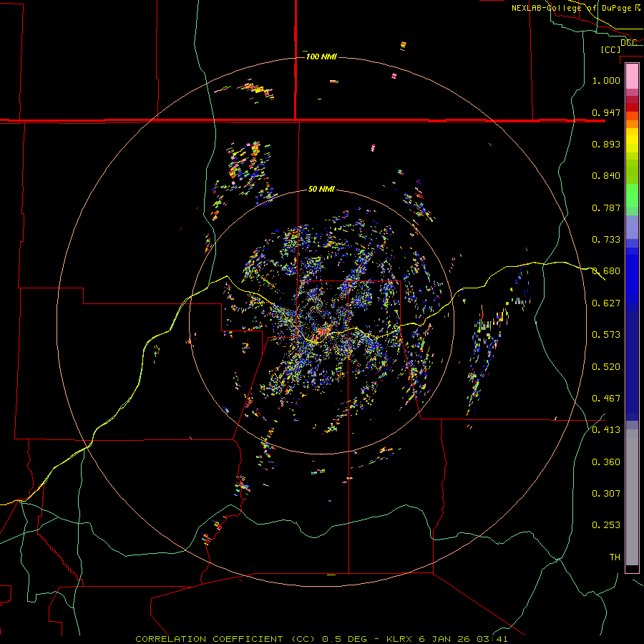Select the 0.5 DEG elevation text
This screenshot has width=644, height=644.
point(345,639)
